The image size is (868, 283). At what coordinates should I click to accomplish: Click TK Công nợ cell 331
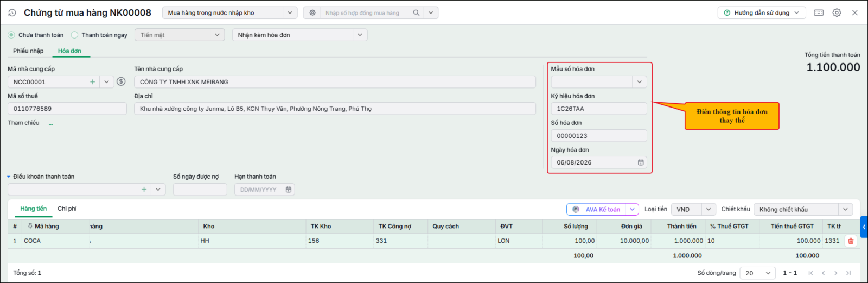(x=401, y=241)
